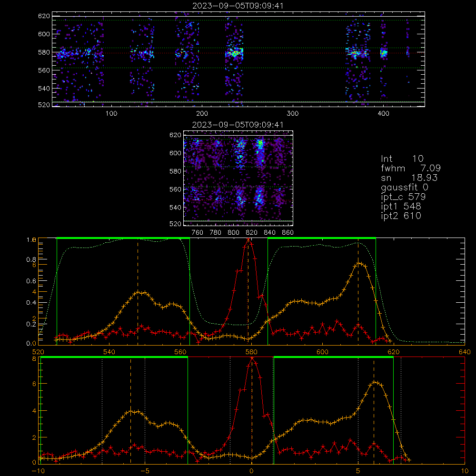Click the 5 label on the bottom plot x-axis

(358, 471)
